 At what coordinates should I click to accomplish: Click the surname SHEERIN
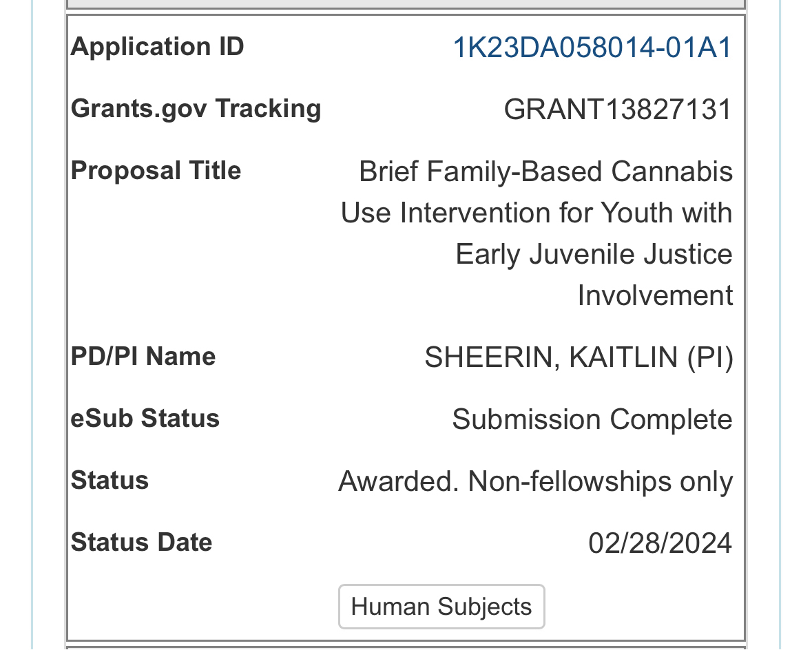[490, 357]
